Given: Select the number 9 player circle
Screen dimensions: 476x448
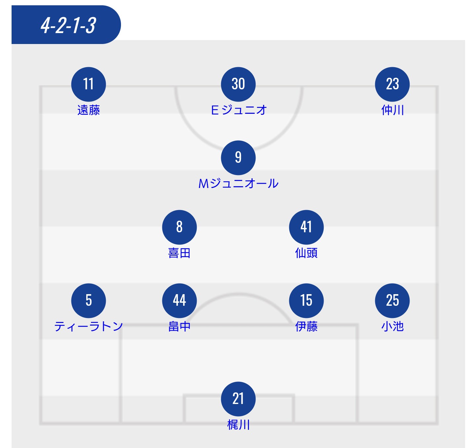Looking at the screenshot, I should (238, 157).
